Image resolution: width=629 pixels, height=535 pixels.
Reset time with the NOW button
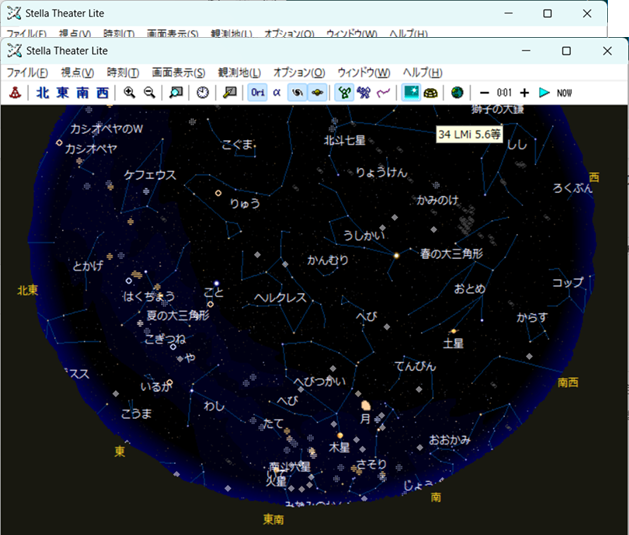click(564, 93)
